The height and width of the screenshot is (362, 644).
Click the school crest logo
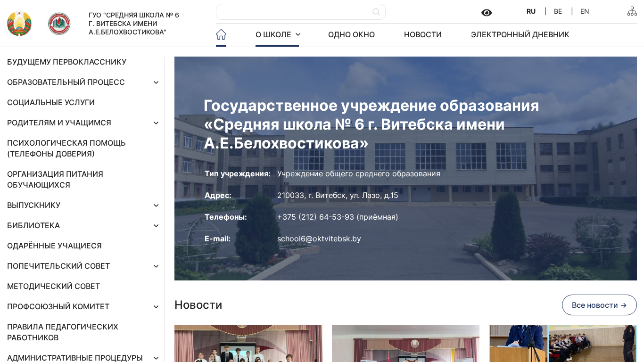(x=59, y=24)
